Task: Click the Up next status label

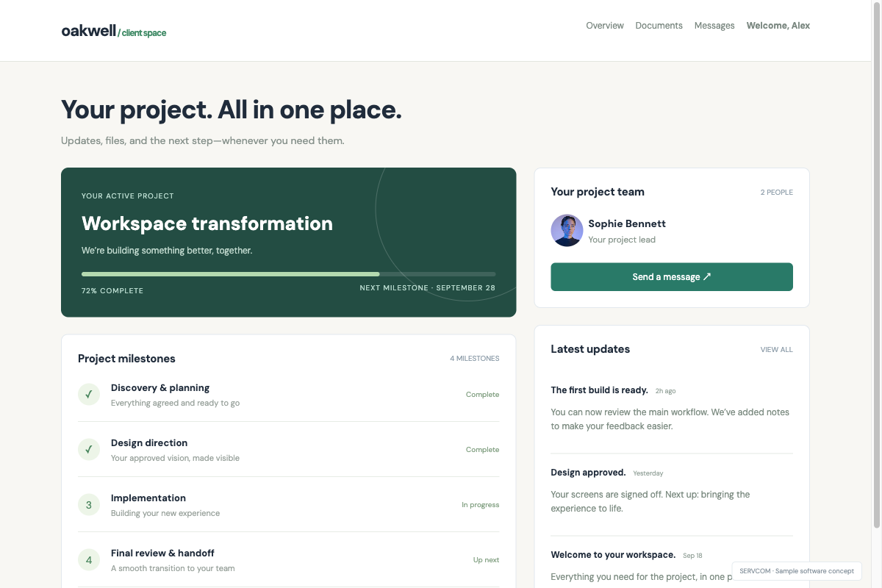Action: point(486,560)
